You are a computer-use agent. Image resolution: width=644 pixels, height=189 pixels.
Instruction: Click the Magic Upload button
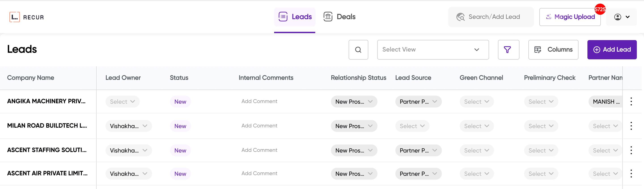(x=570, y=17)
